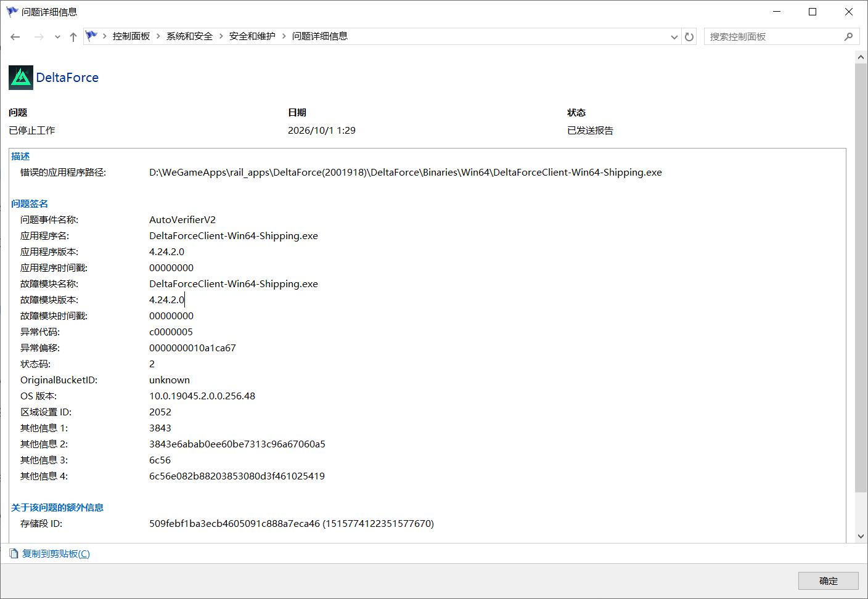Image resolution: width=868 pixels, height=599 pixels.
Task: Expand chevron after 系统和安全 breadcrumb
Action: coord(221,36)
